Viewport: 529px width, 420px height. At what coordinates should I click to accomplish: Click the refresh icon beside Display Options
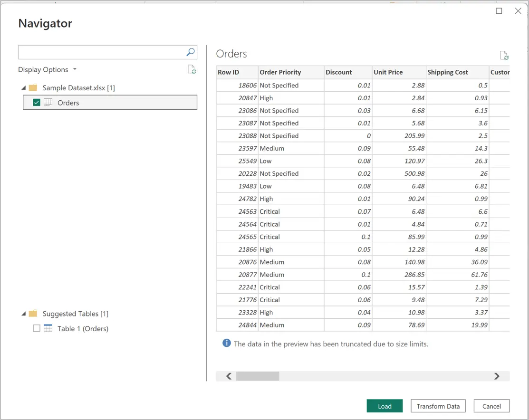click(192, 69)
